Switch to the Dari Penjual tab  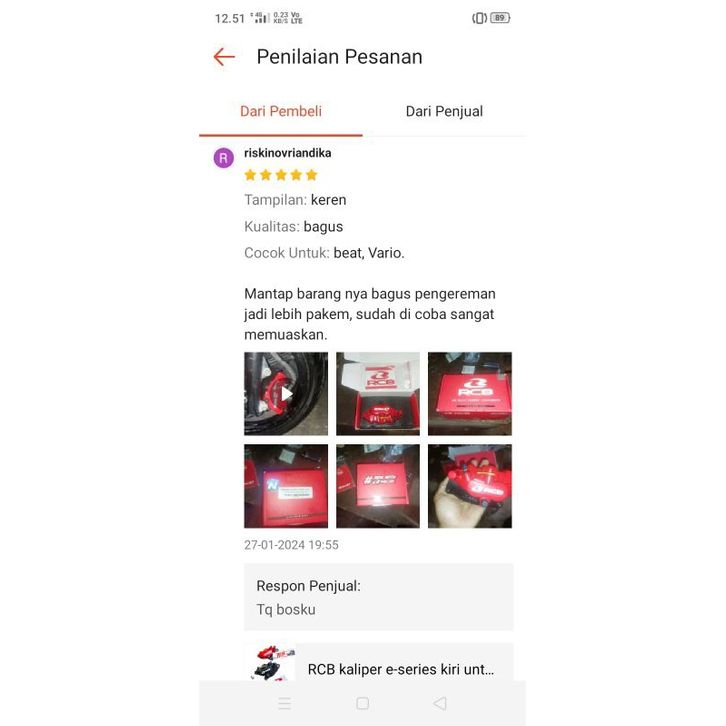pos(444,111)
